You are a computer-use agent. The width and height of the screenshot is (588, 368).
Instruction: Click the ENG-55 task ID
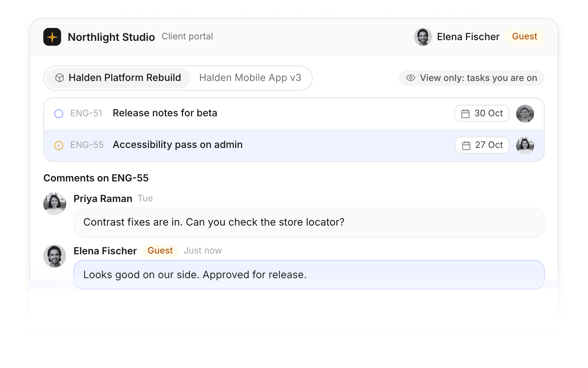(x=87, y=145)
